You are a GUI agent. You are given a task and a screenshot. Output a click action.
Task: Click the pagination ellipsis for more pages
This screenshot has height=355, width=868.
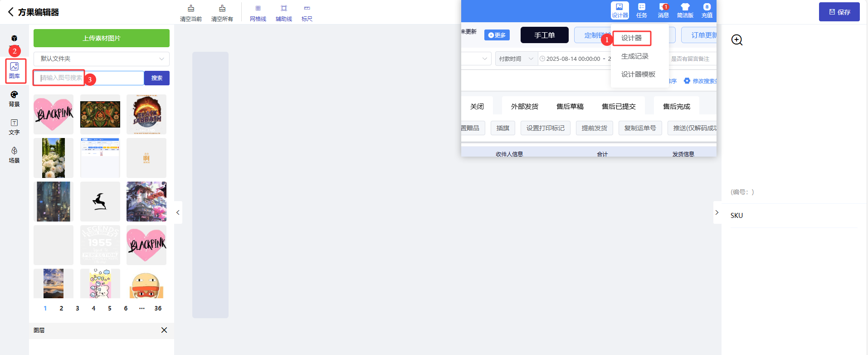[x=142, y=308]
